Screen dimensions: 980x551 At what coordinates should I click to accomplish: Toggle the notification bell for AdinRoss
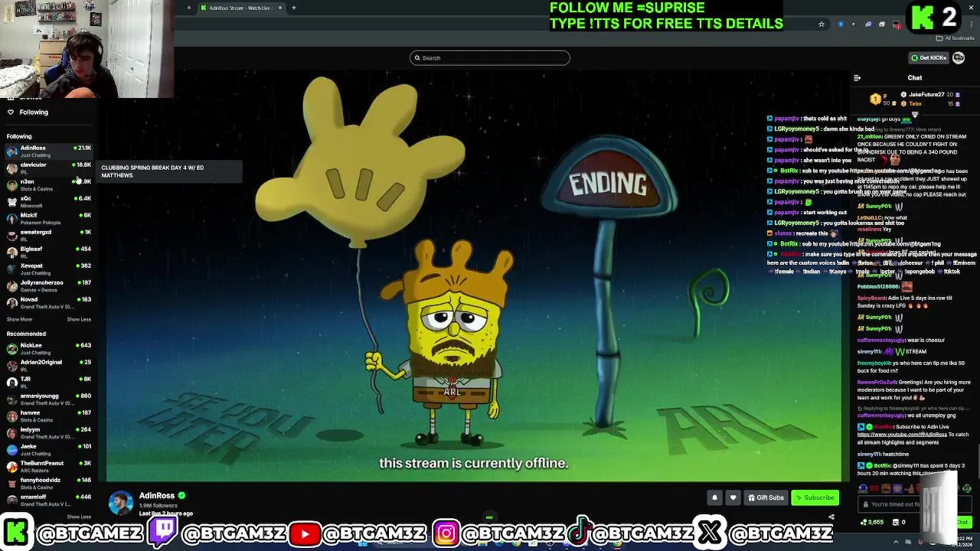[x=714, y=497]
